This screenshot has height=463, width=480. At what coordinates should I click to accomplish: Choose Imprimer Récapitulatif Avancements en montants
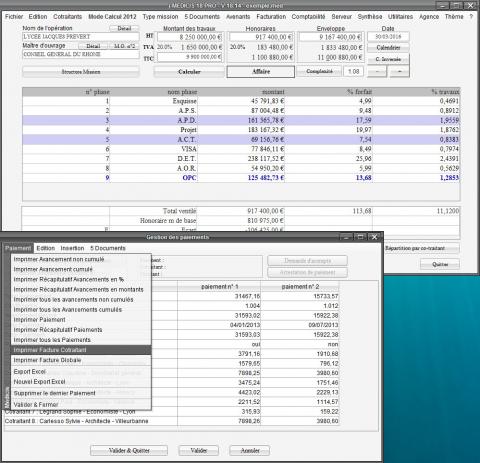point(81,289)
